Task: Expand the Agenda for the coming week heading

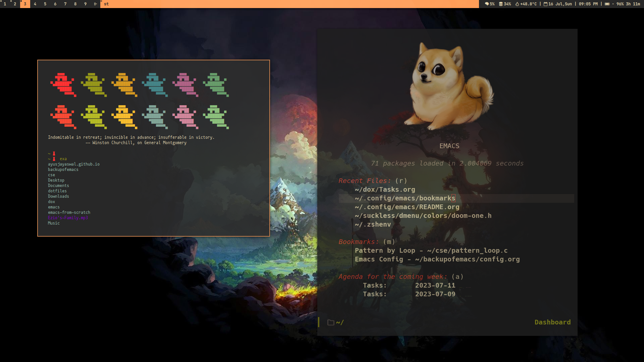Action: coord(392,277)
